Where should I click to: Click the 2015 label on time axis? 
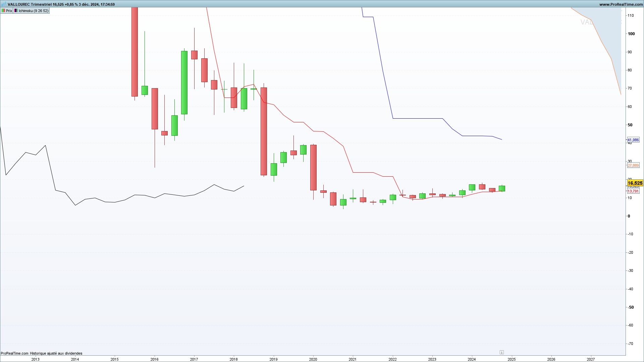tap(114, 359)
